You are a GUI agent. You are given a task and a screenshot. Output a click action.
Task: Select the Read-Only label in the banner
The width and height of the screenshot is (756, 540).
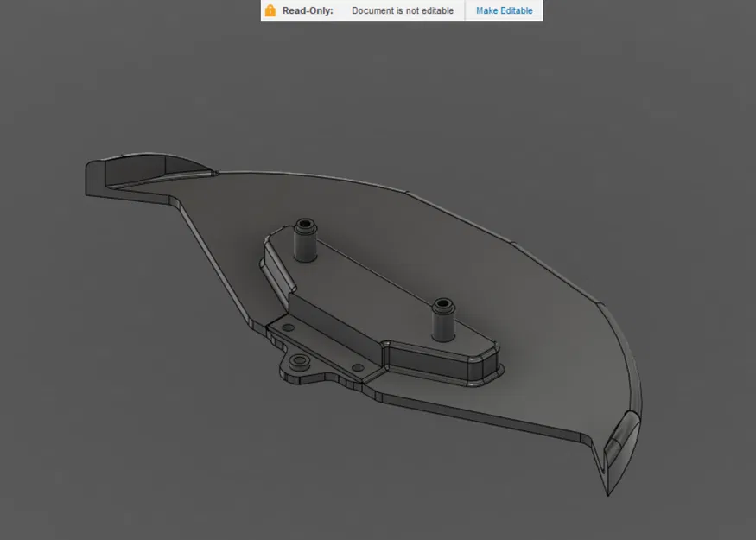click(308, 10)
